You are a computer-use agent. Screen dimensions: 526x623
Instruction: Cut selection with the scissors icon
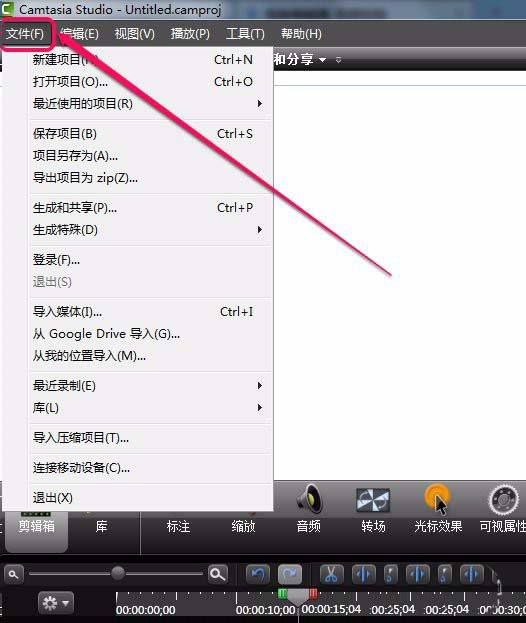pyautogui.click(x=331, y=575)
